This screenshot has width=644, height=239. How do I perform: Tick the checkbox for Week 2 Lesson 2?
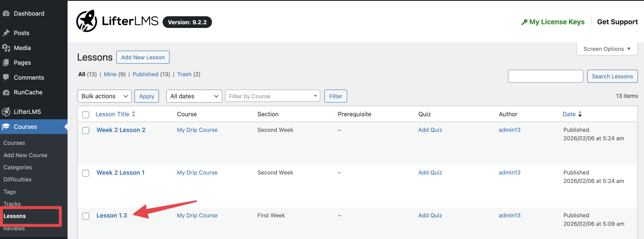86,130
